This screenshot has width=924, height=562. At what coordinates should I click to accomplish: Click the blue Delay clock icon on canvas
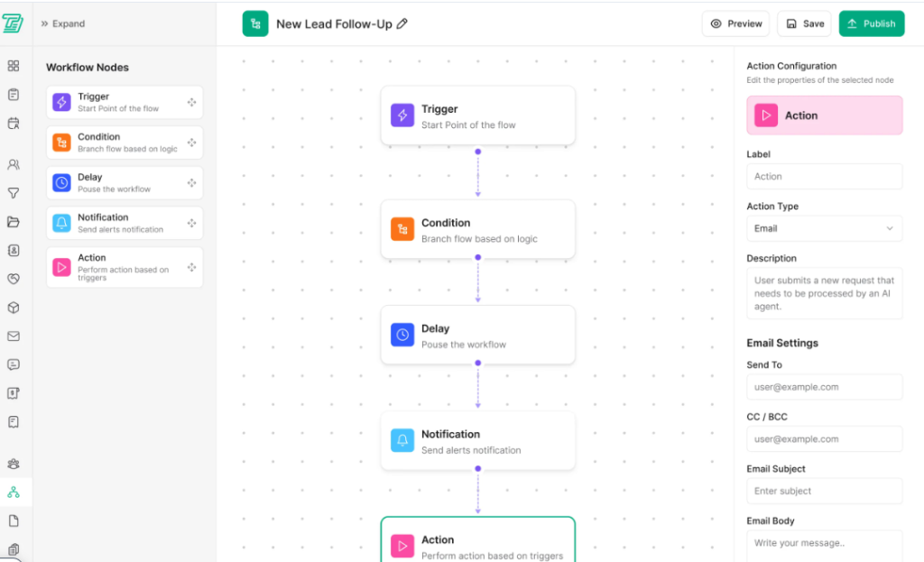pos(402,335)
